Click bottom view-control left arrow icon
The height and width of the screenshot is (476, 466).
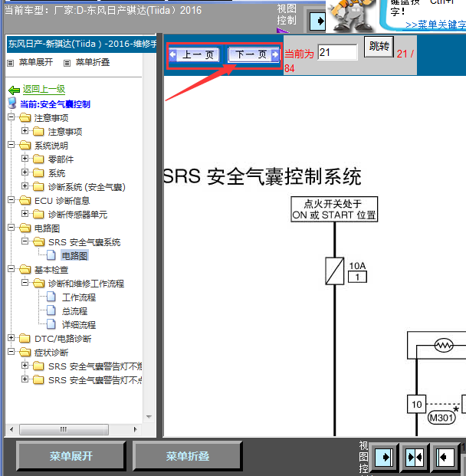[445, 457]
